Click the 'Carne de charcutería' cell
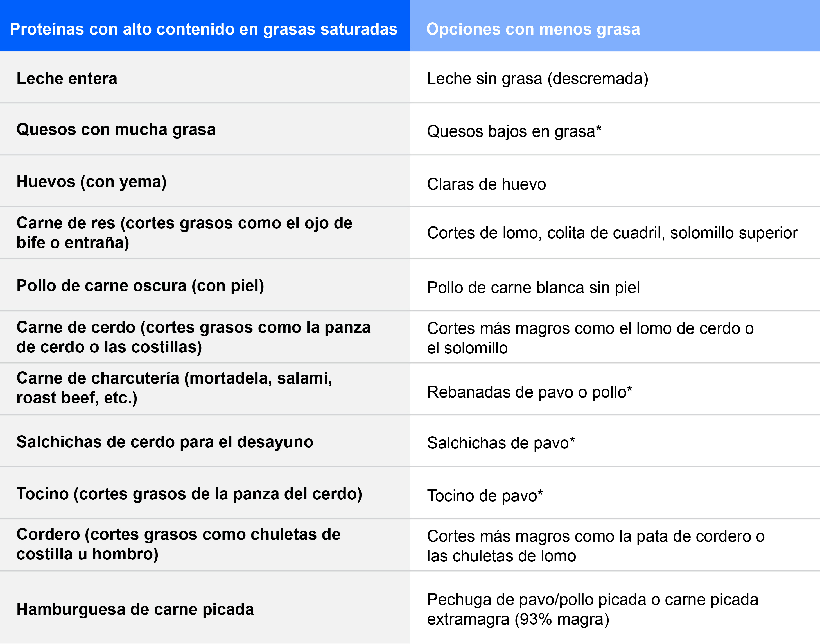 174,387
